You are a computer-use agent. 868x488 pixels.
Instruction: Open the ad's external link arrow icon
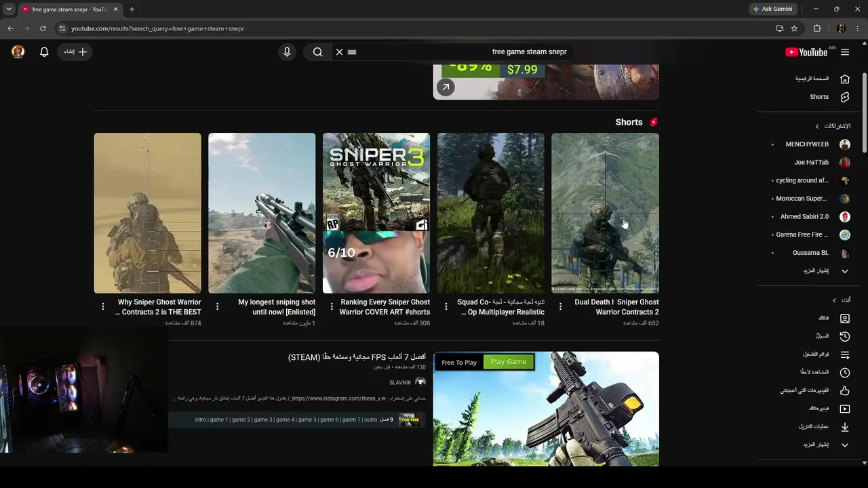click(446, 87)
